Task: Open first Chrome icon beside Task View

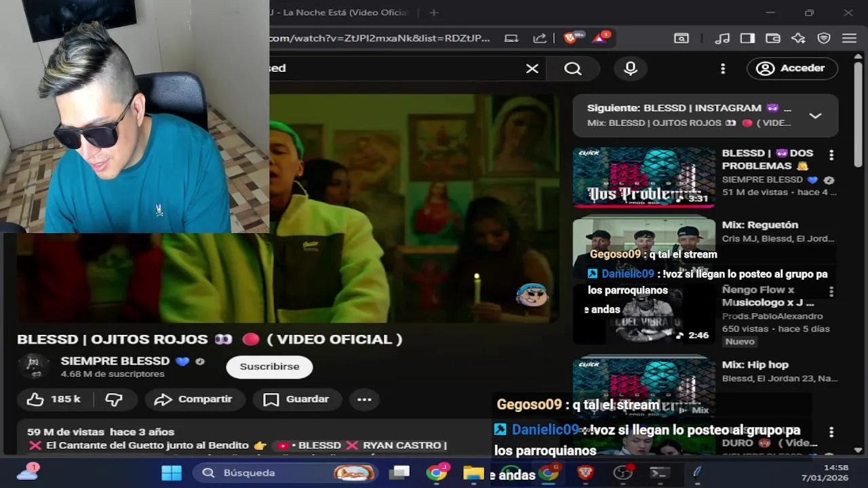Action: 437,472
